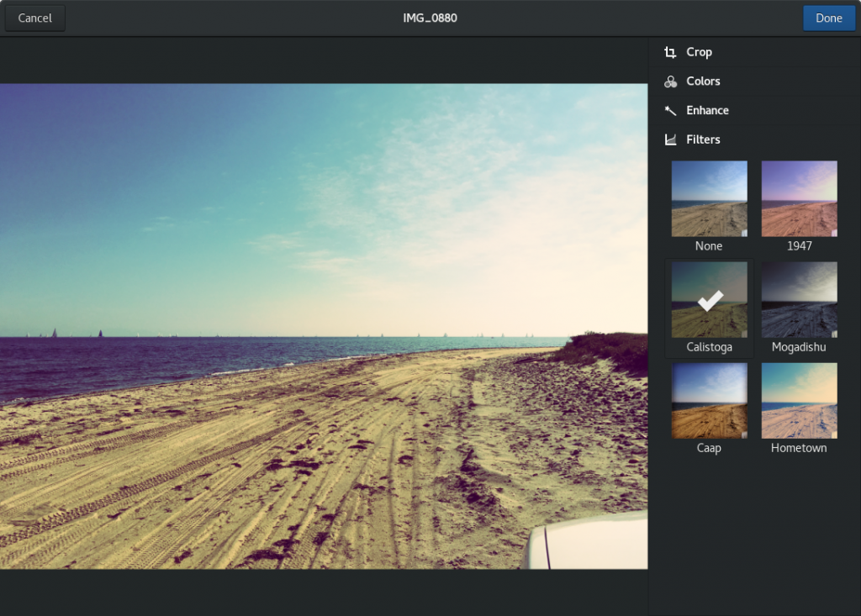Click the white checkmark on Calistoga
The width and height of the screenshot is (861, 616).
pyautogui.click(x=710, y=300)
